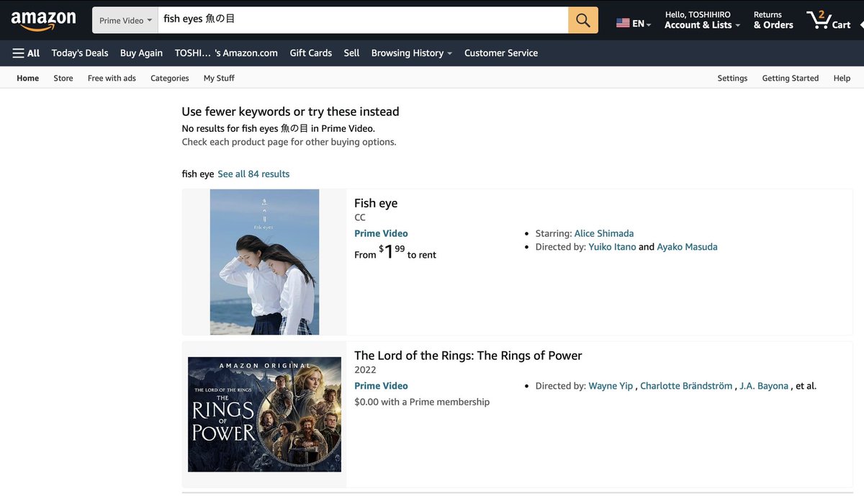Open the shopping cart icon
Image resolution: width=864 pixels, height=504 pixels.
(x=829, y=19)
